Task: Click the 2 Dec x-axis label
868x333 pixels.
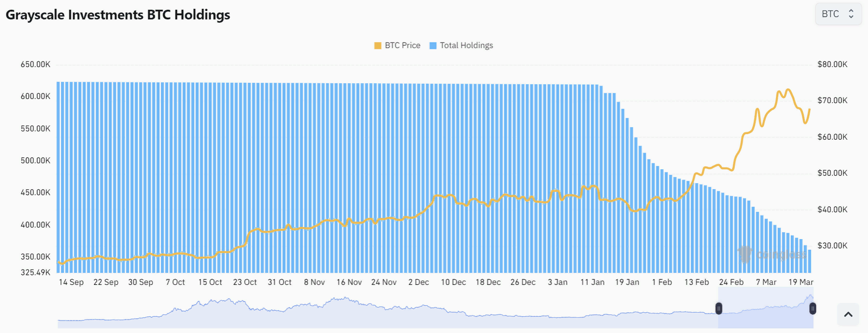Action: tap(419, 282)
